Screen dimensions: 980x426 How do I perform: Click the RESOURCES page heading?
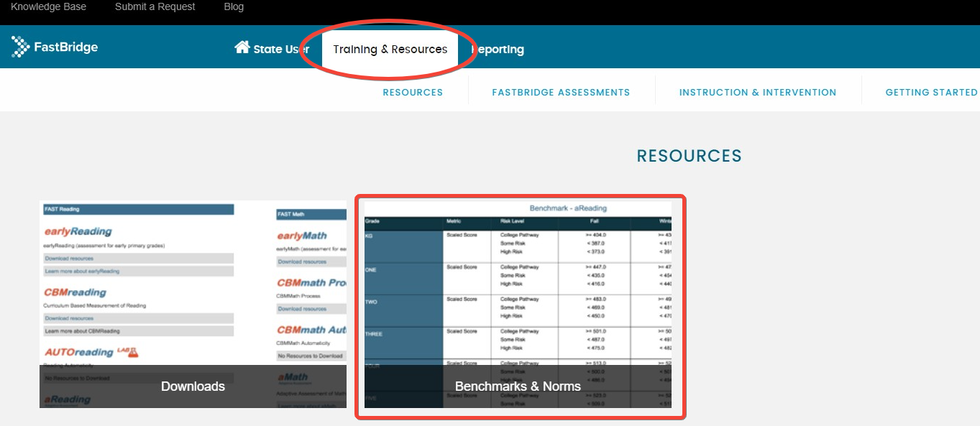point(689,156)
